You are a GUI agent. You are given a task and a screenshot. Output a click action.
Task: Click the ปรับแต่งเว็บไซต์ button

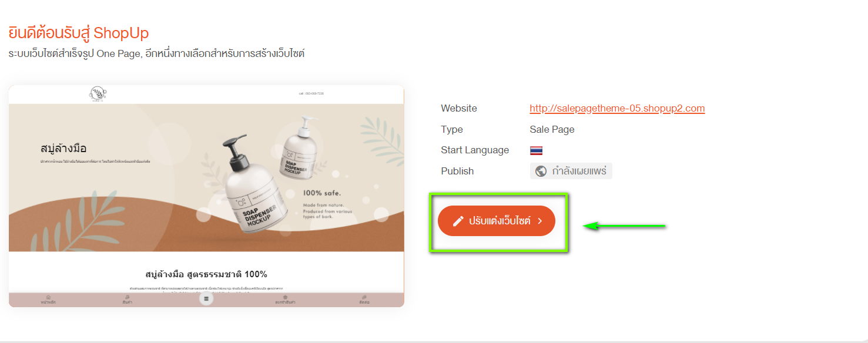point(497,221)
